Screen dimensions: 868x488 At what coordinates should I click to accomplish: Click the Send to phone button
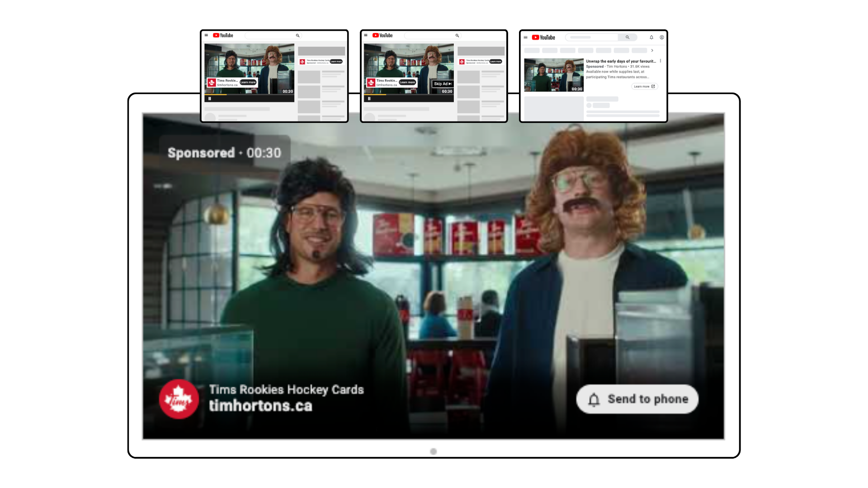(x=637, y=399)
